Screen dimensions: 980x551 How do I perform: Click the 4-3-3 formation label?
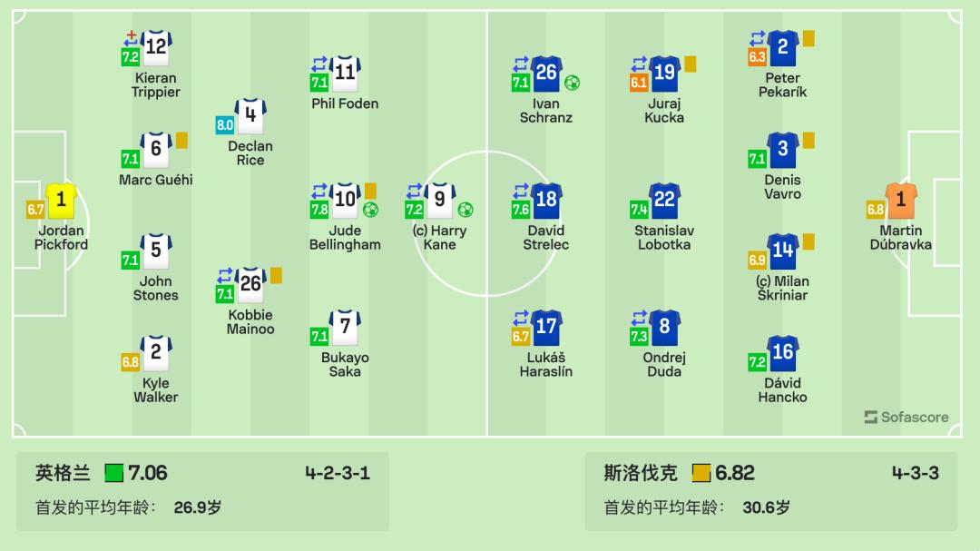pyautogui.click(x=915, y=473)
